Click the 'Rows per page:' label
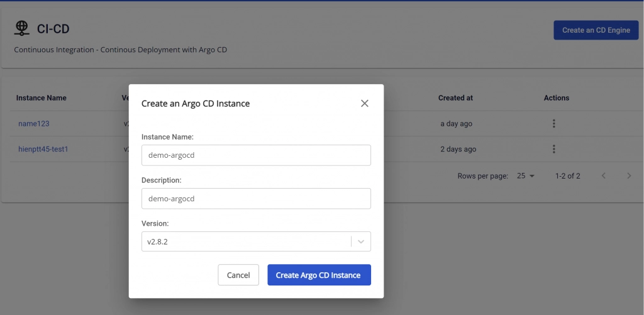Image resolution: width=644 pixels, height=315 pixels. click(482, 176)
